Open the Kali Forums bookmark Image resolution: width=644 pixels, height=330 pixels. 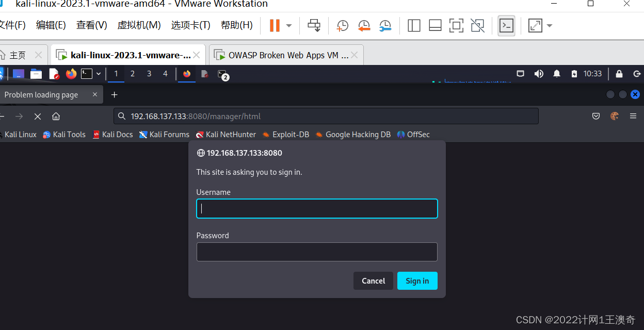coord(165,135)
